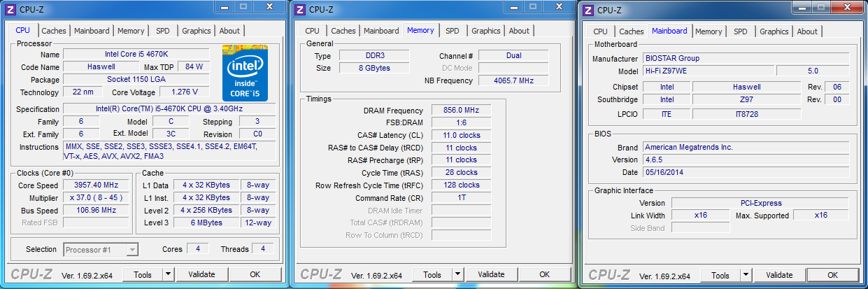Open Graphics tab in the rightmost window
Viewport: 868px width, 289px height.
point(774,31)
